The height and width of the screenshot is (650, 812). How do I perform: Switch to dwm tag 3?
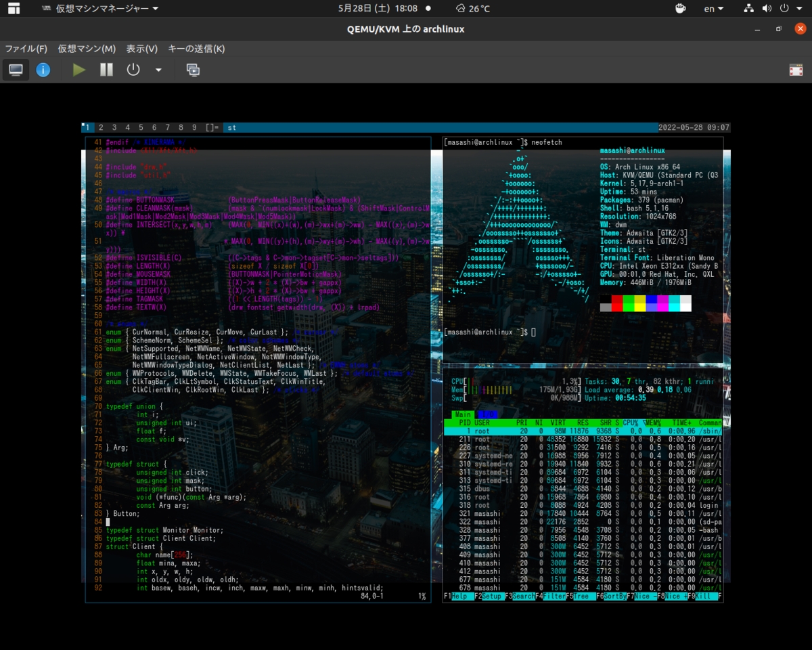tap(114, 127)
